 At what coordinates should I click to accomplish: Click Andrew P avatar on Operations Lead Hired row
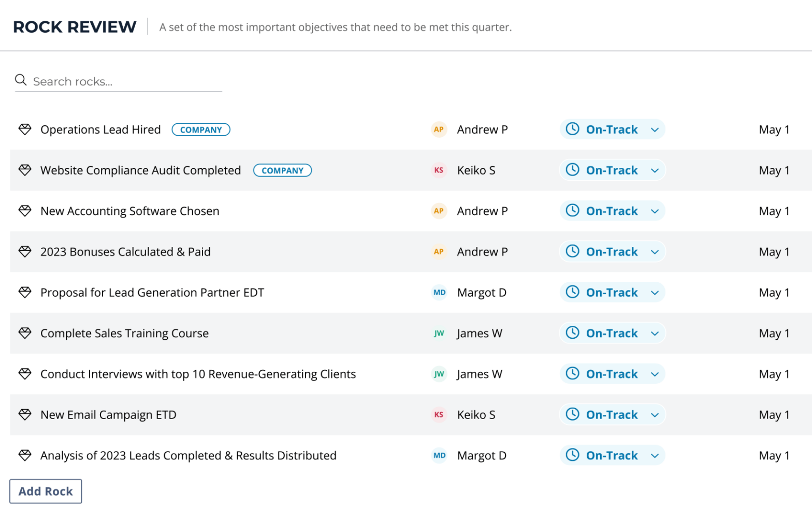(x=439, y=129)
